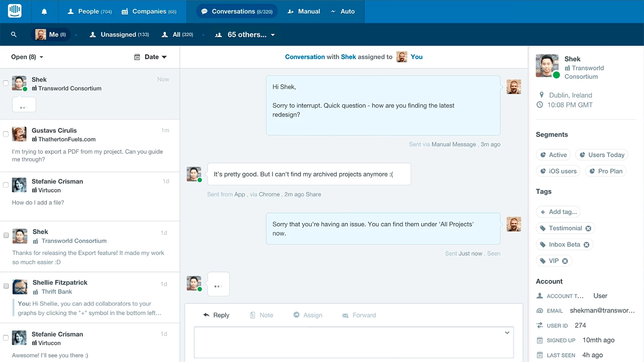The height and width of the screenshot is (362, 644).
Task: Remove the VIP tag
Action: point(565,261)
